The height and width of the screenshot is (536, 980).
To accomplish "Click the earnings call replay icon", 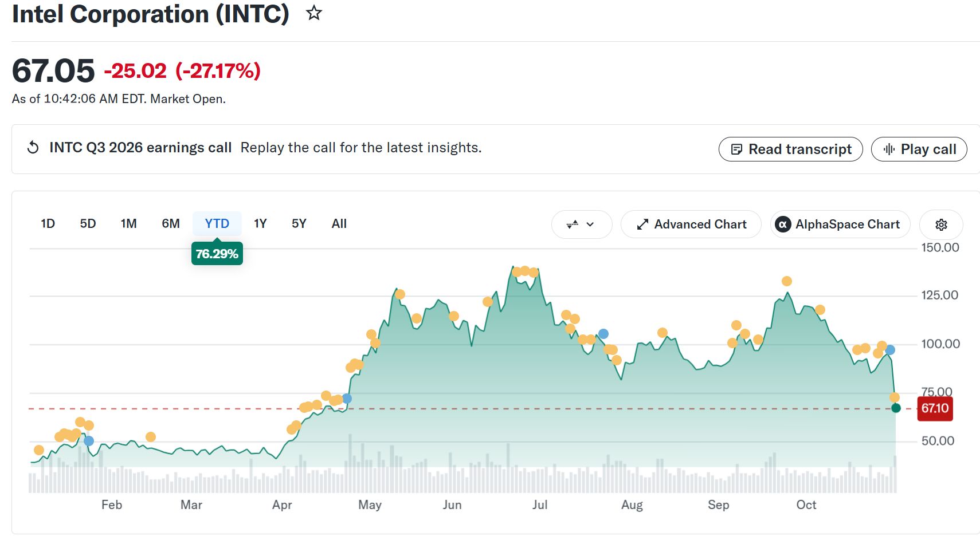I will point(33,148).
